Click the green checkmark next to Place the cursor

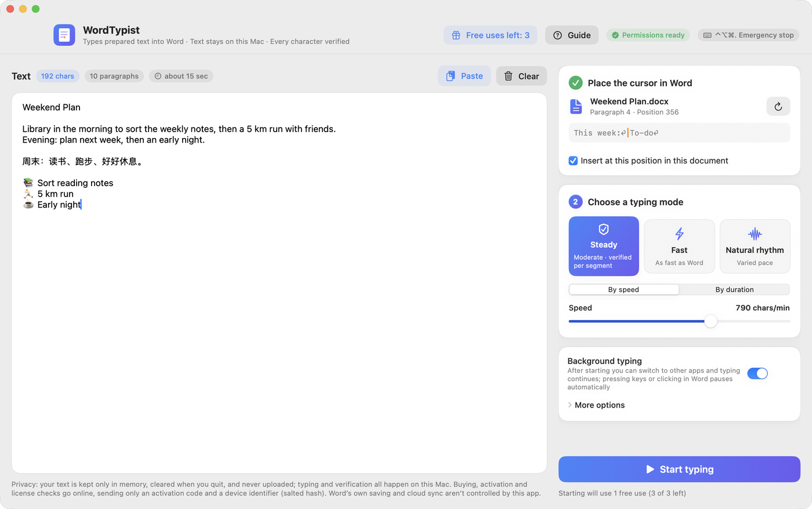[x=575, y=83]
